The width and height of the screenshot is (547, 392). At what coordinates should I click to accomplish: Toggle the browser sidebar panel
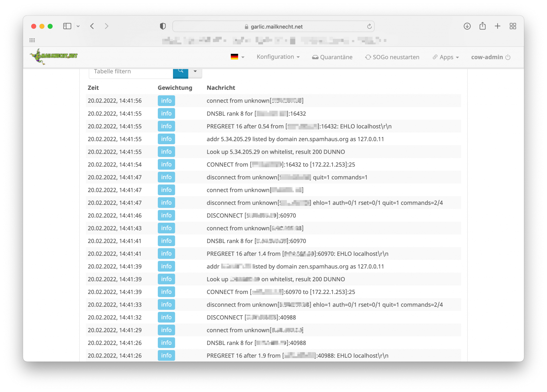click(x=67, y=26)
